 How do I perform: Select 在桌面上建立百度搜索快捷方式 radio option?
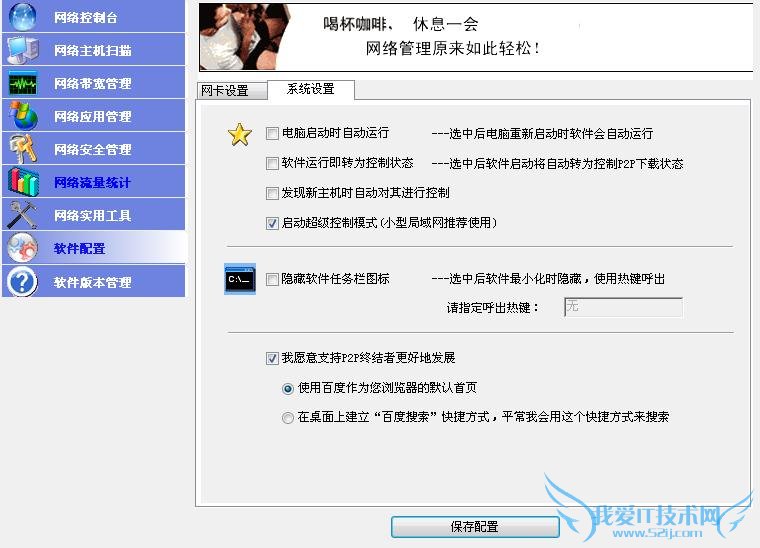pyautogui.click(x=288, y=418)
